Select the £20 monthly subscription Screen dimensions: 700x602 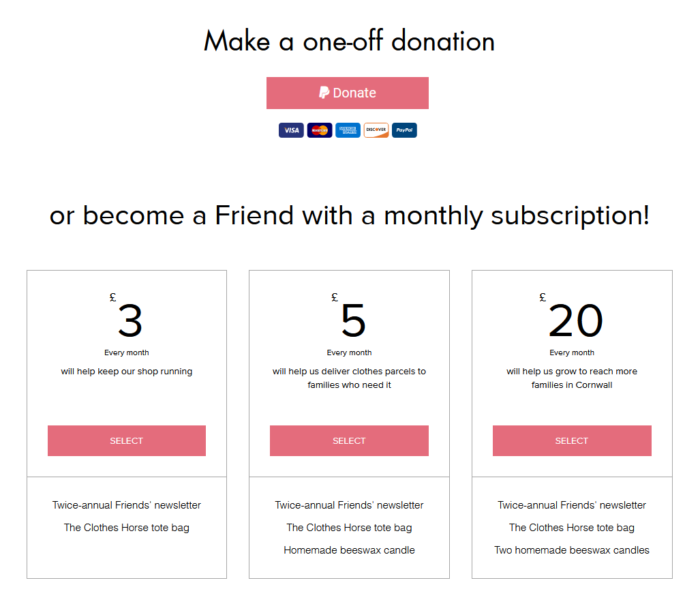(572, 441)
